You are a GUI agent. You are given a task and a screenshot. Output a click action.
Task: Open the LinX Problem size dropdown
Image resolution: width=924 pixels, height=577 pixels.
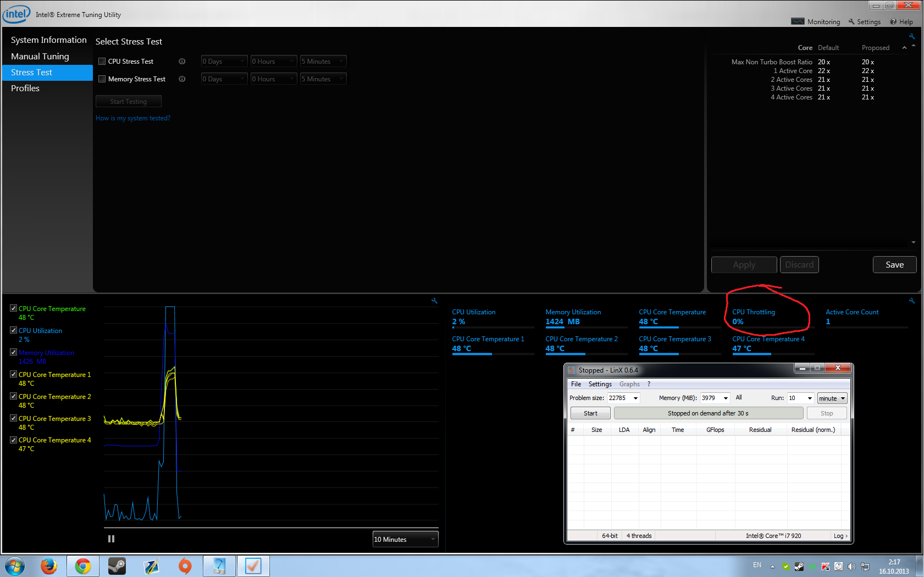(624, 398)
